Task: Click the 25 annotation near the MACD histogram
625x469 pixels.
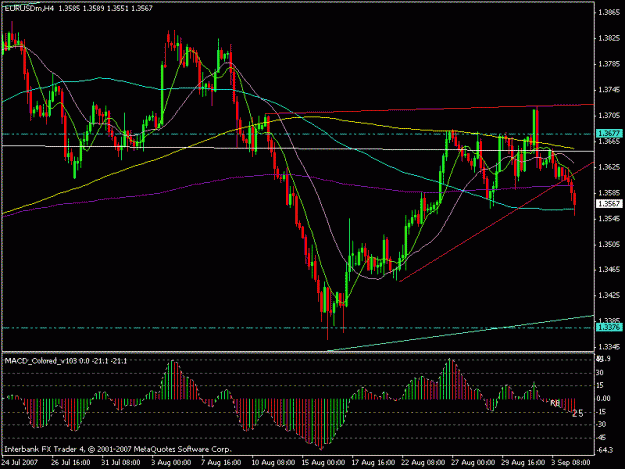Action: pyautogui.click(x=578, y=414)
